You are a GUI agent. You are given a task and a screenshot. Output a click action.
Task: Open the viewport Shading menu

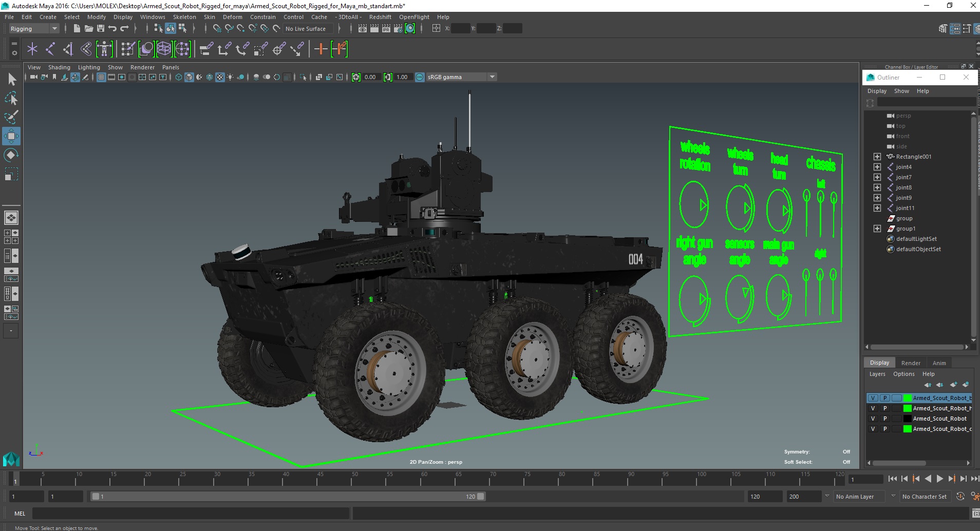point(59,67)
